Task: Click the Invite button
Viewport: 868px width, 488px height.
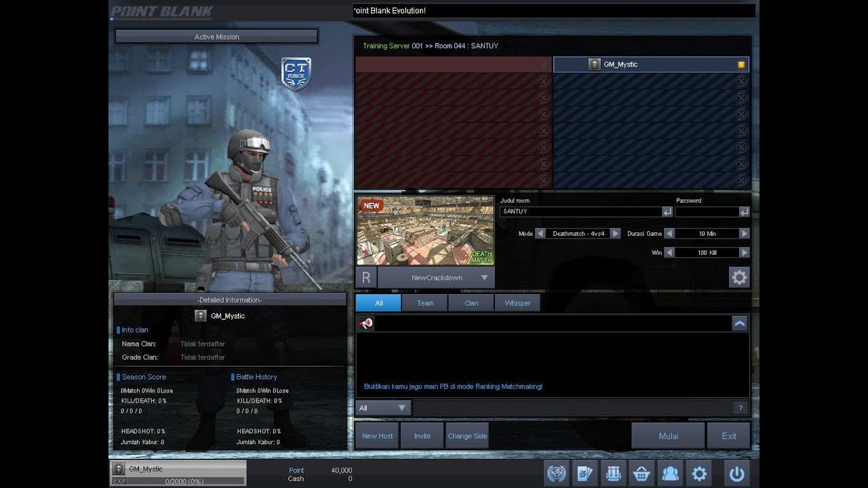Action: [422, 436]
